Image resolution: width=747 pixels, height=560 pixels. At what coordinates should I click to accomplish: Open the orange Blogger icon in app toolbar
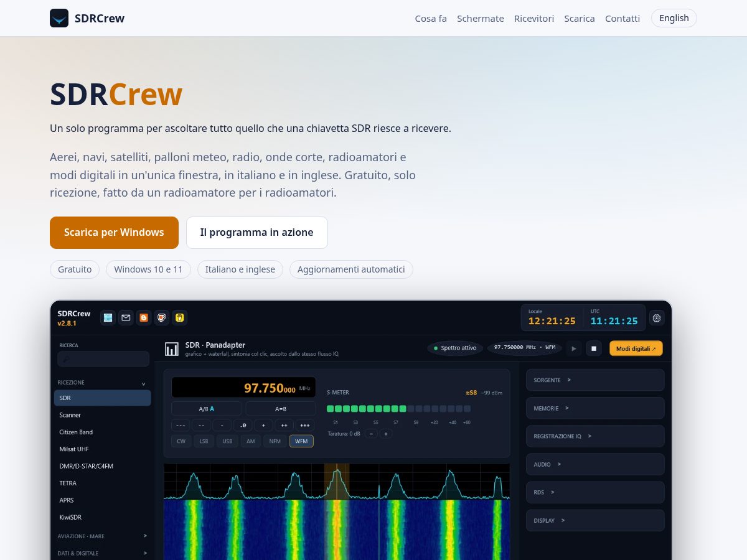(x=144, y=318)
